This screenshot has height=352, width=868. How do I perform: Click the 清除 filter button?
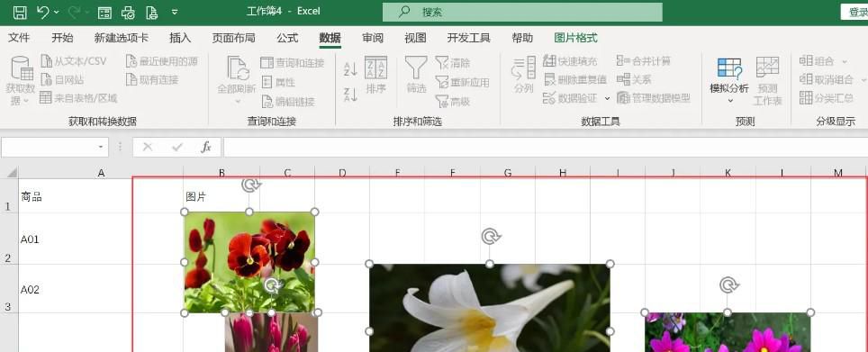coord(453,62)
